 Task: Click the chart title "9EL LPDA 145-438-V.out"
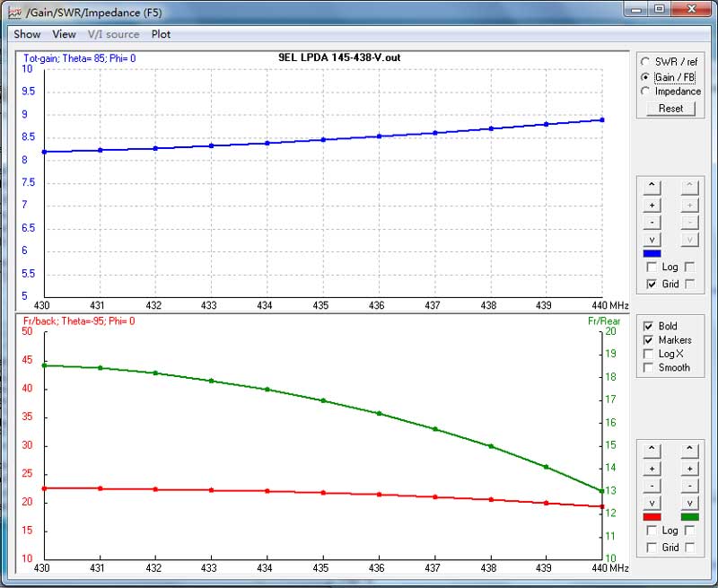tap(339, 57)
